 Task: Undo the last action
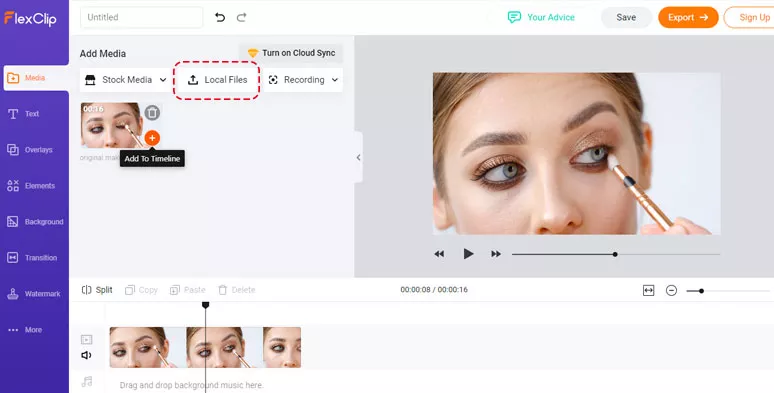pyautogui.click(x=220, y=18)
